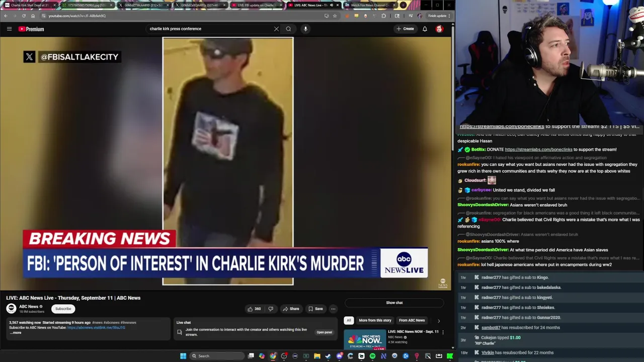Open Spotify from the taskbar
Screen dimensions: 644x362
(x=372, y=356)
